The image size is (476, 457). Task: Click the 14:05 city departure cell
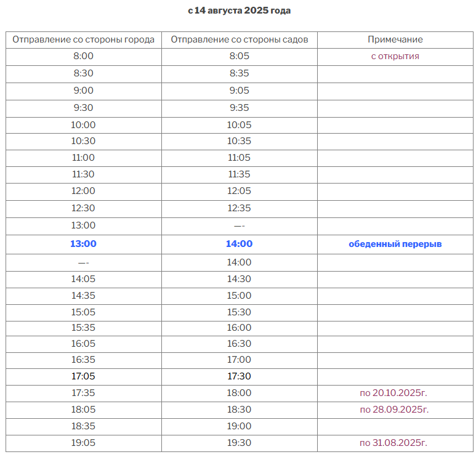tap(83, 279)
